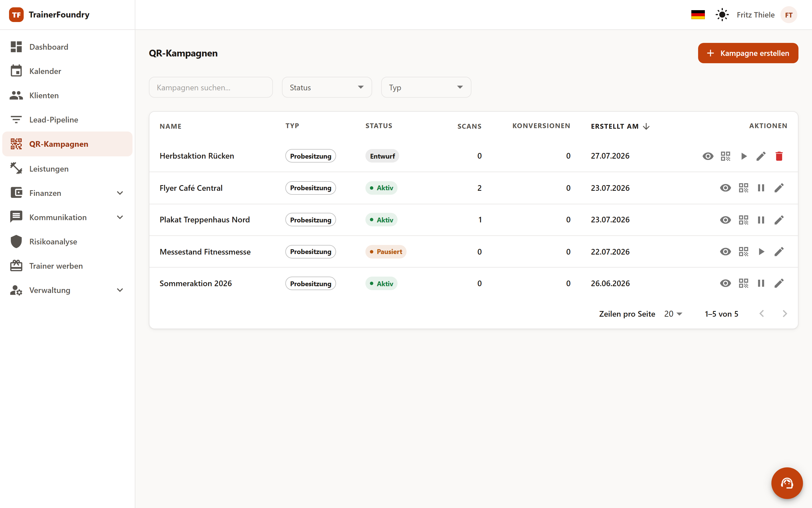Screen dimensions: 812x508
Task: View details of Herbstaktion Rücken
Action: [708, 156]
